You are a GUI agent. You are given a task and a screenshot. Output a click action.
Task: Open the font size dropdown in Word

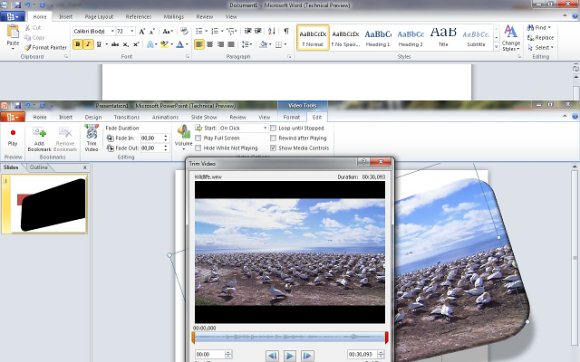tap(132, 31)
